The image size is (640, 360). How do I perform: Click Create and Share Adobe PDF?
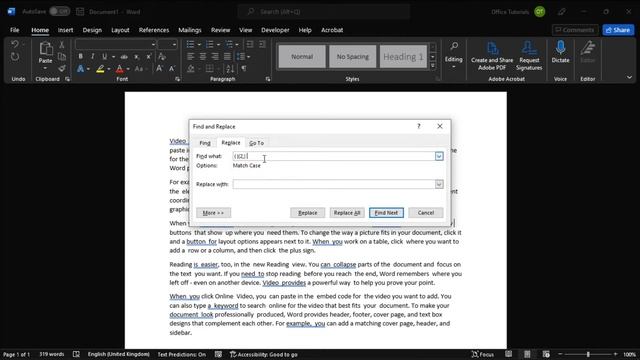(492, 56)
